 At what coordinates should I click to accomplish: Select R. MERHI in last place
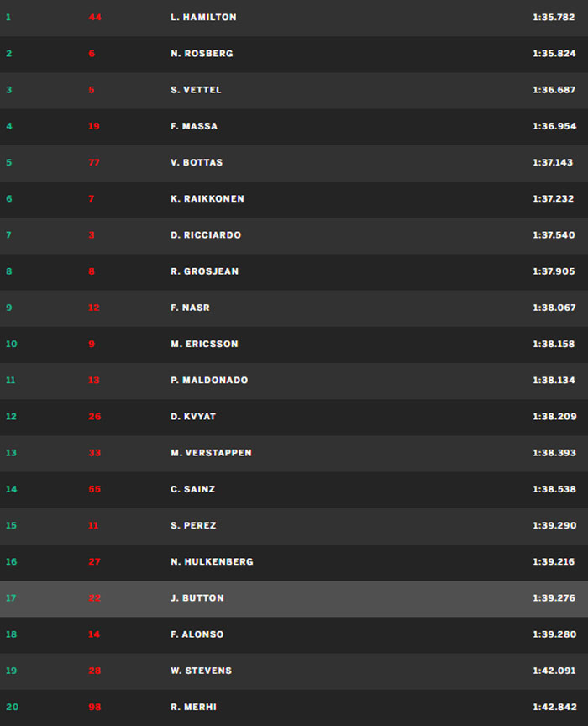pos(193,707)
